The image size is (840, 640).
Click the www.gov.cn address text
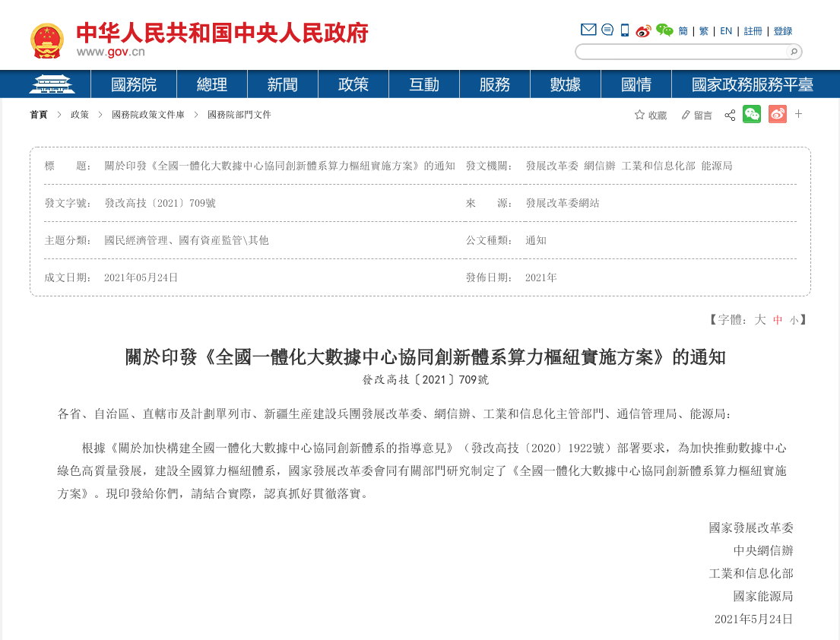tap(110, 52)
